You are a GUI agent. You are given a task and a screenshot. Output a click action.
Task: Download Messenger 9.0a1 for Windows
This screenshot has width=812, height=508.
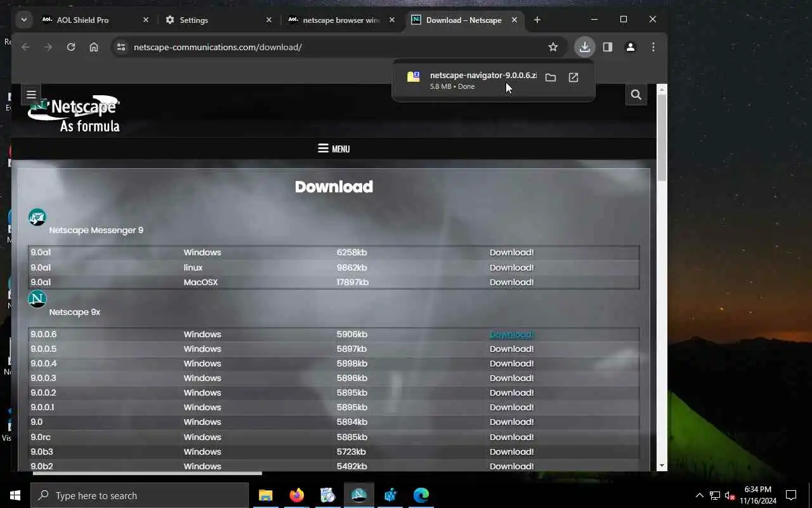tap(511, 252)
